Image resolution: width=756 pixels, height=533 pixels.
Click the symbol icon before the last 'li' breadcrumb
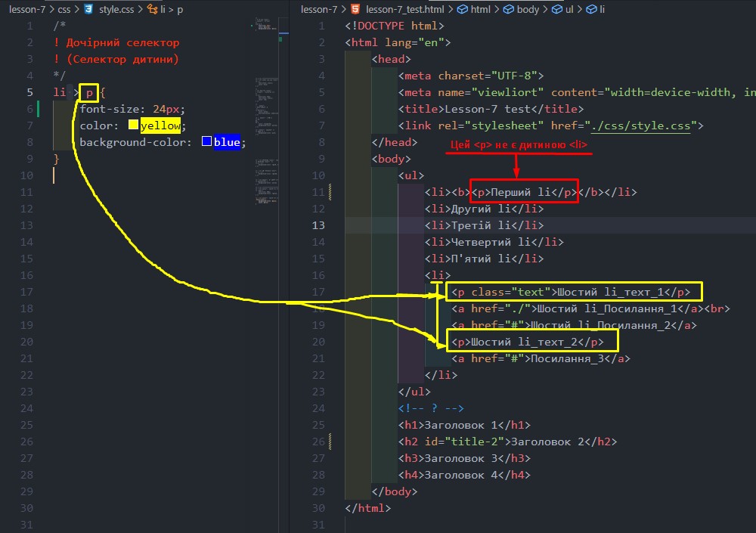[591, 9]
